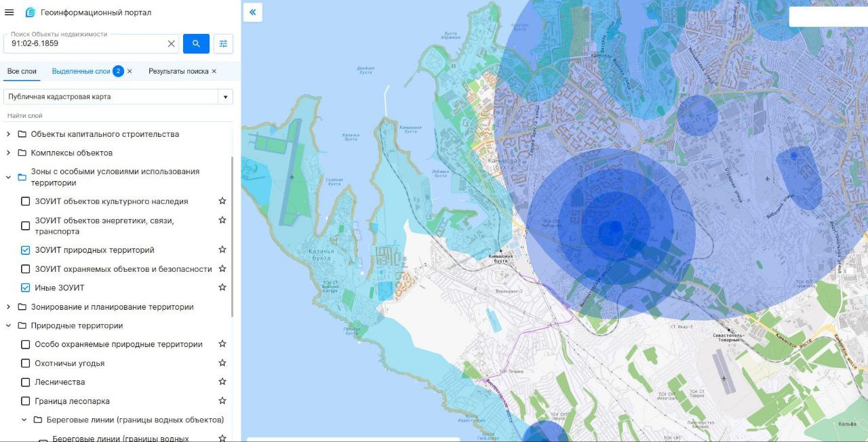Favorite the Иные ЗОУИТ layer
The image size is (868, 442).
[x=222, y=287]
